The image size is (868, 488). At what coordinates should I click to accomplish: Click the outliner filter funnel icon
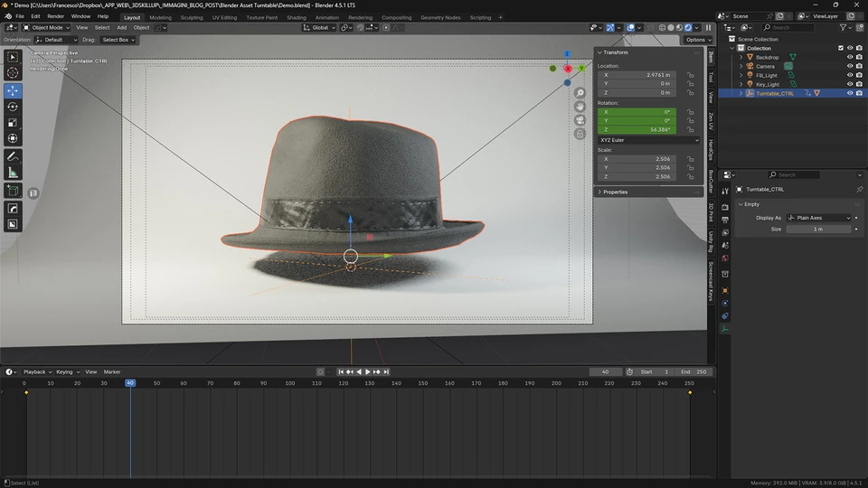click(843, 28)
